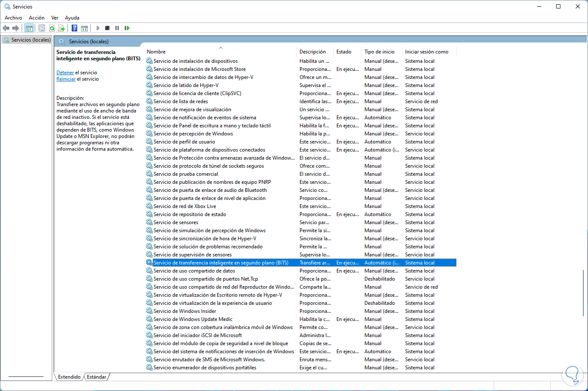Sort services by the Nombre column header

[221, 52]
